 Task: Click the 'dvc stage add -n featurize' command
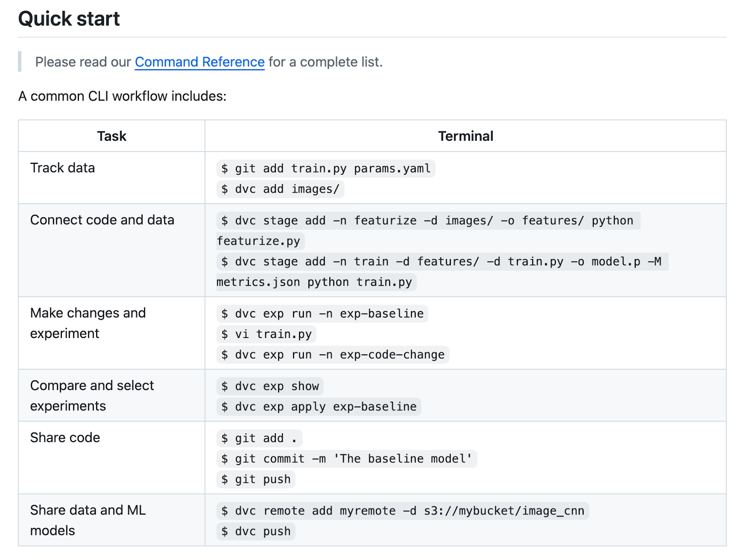[x=427, y=221]
